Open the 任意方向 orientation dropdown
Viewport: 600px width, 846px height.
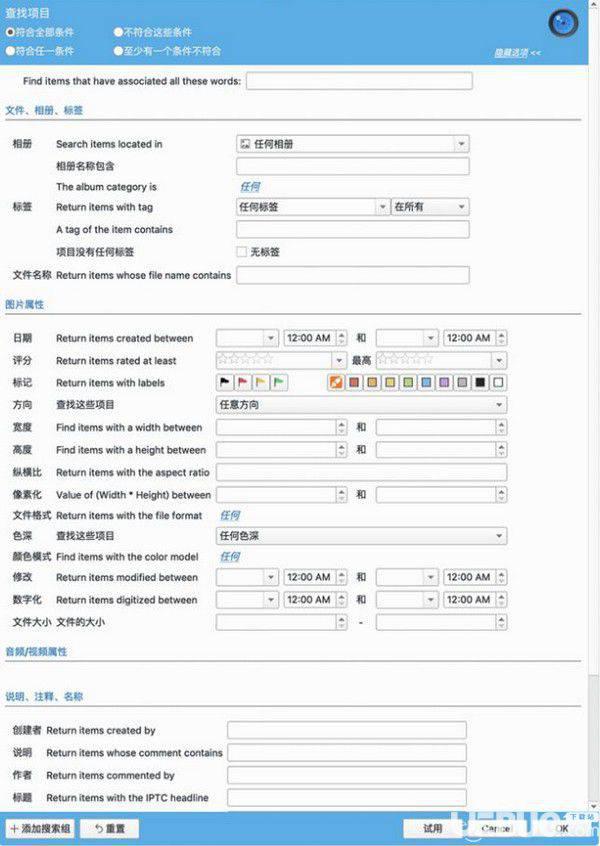pos(362,405)
